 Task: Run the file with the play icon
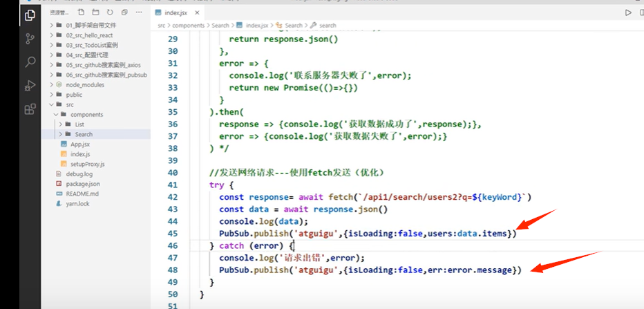click(628, 12)
